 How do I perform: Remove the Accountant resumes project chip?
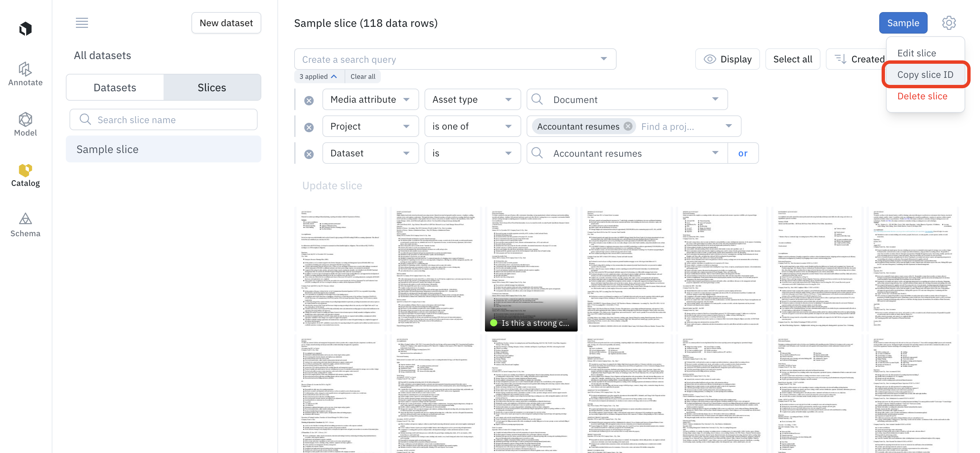point(628,126)
